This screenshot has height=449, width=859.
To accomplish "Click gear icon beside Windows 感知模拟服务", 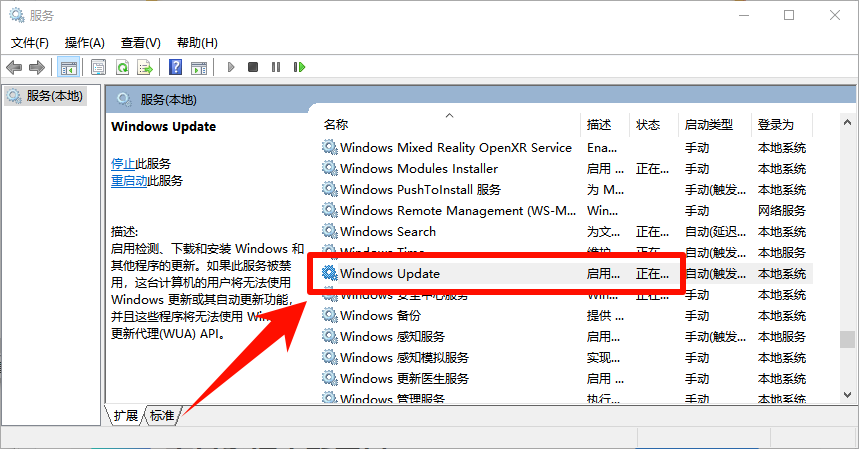I will [329, 357].
